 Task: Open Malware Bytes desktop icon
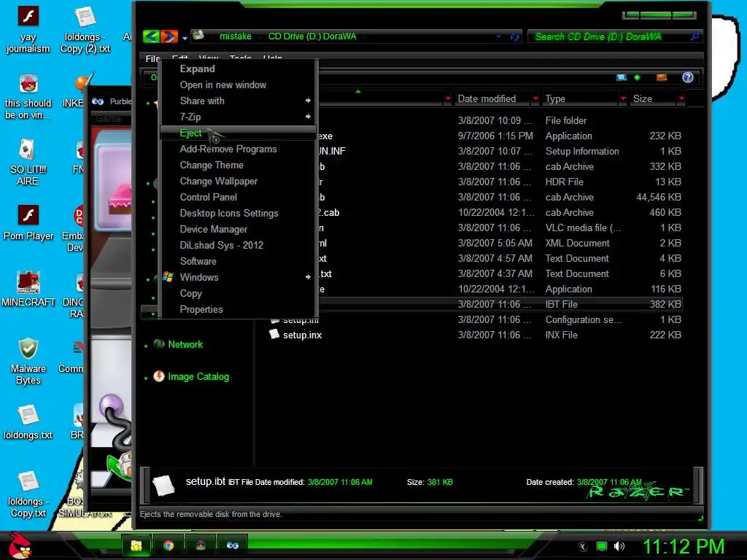click(x=28, y=362)
